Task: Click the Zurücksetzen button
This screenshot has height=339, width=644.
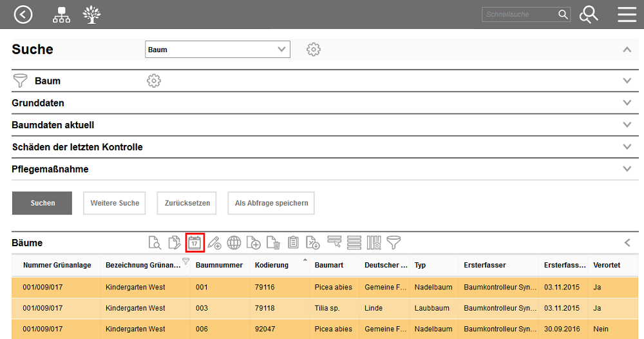Action: click(187, 203)
